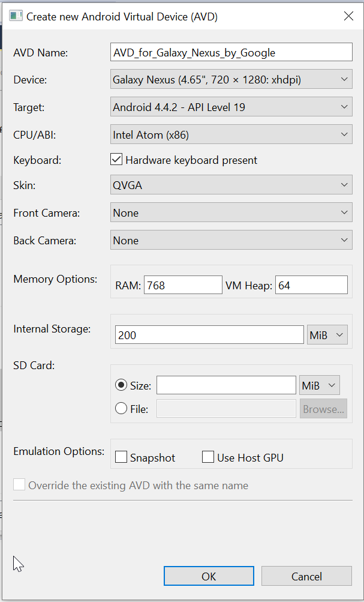The width and height of the screenshot is (364, 602).
Task: Open the Device dropdown list
Action: (231, 79)
